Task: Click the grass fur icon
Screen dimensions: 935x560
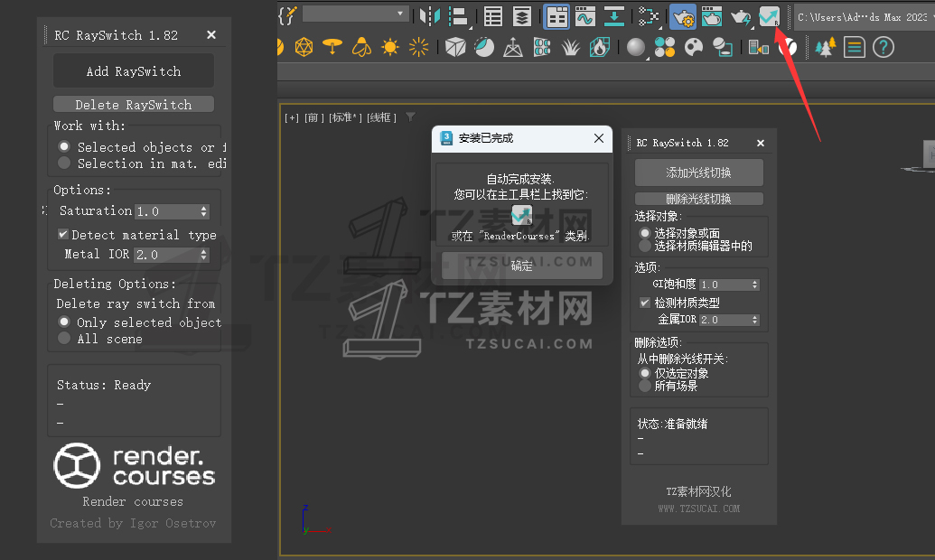Action: (x=571, y=47)
